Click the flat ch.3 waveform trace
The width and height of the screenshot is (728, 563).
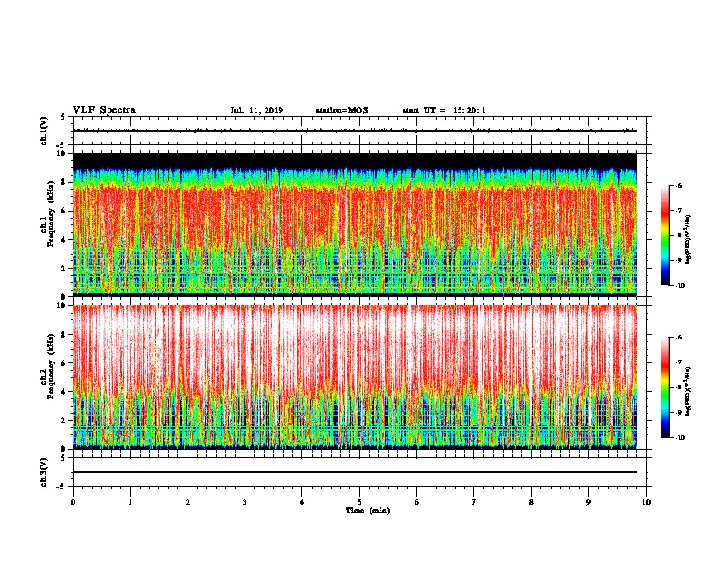click(x=355, y=472)
